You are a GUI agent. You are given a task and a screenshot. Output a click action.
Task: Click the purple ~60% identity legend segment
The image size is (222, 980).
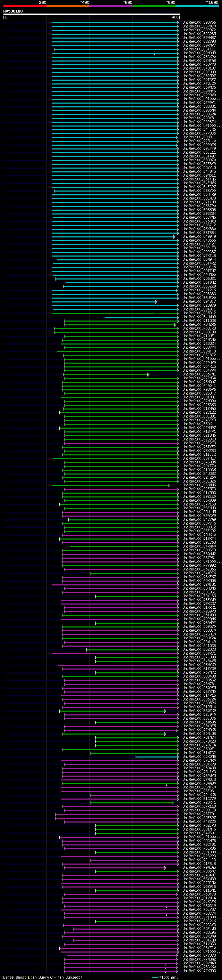tap(111, 7)
